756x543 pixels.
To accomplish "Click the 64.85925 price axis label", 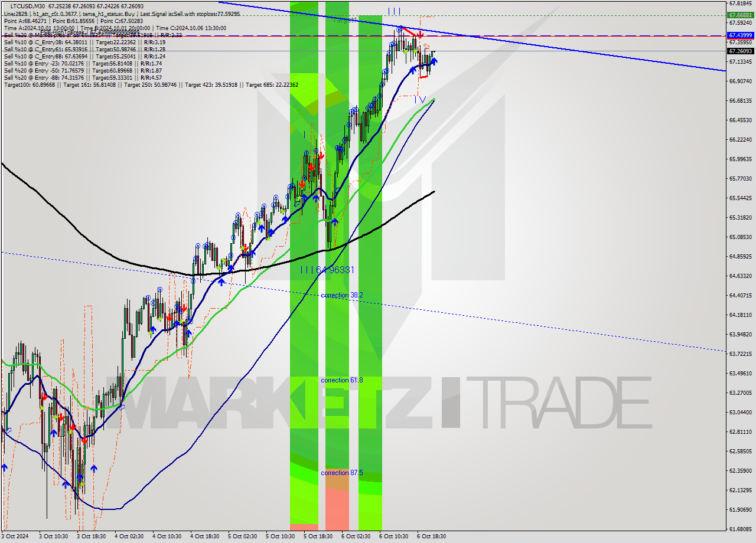I will [740, 256].
